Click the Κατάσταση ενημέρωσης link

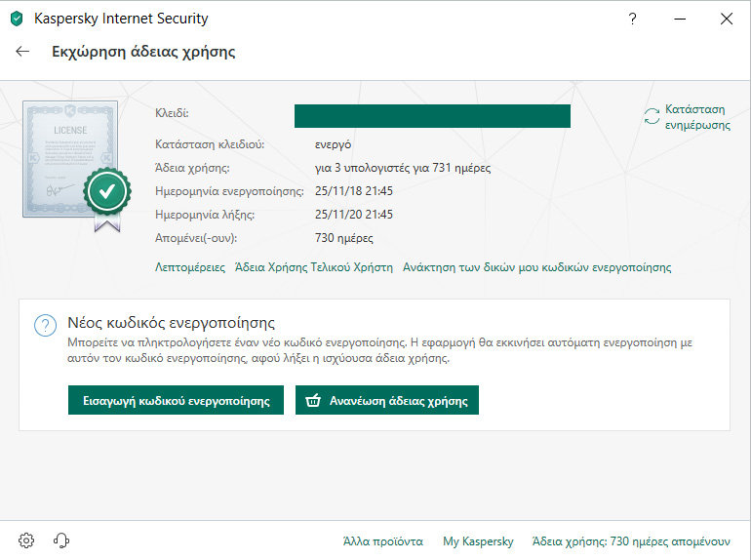point(697,117)
